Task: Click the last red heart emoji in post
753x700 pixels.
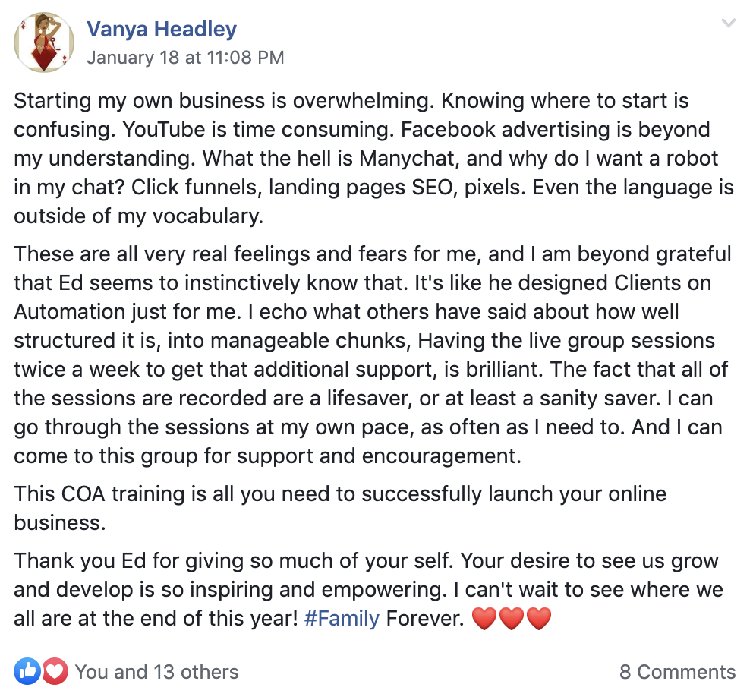Action: 538,619
